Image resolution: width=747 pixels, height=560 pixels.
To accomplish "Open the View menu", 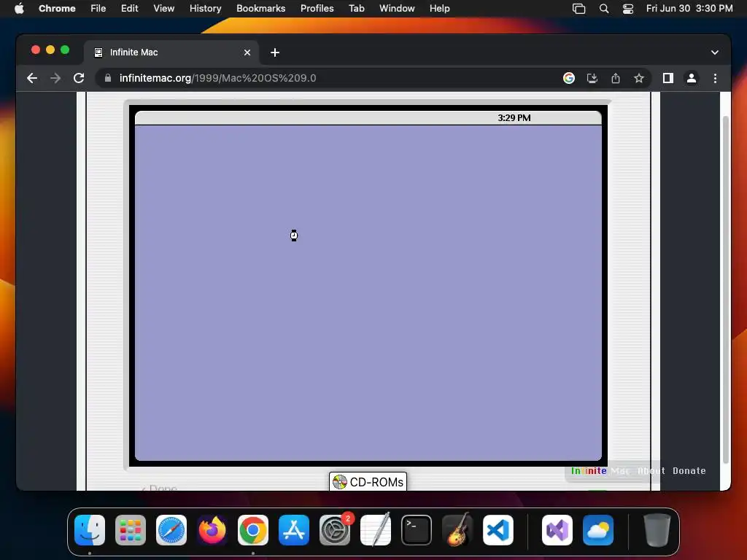I will pyautogui.click(x=163, y=8).
